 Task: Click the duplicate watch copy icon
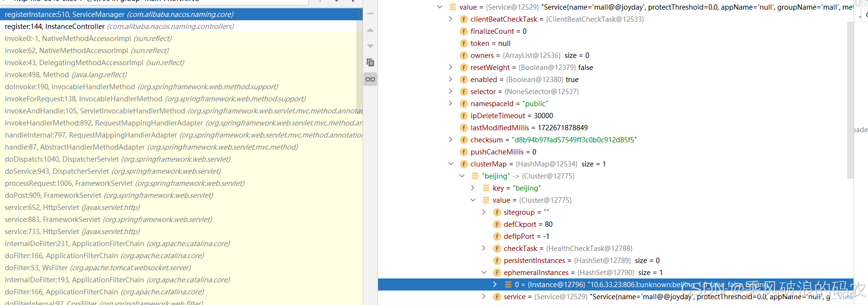tap(370, 63)
